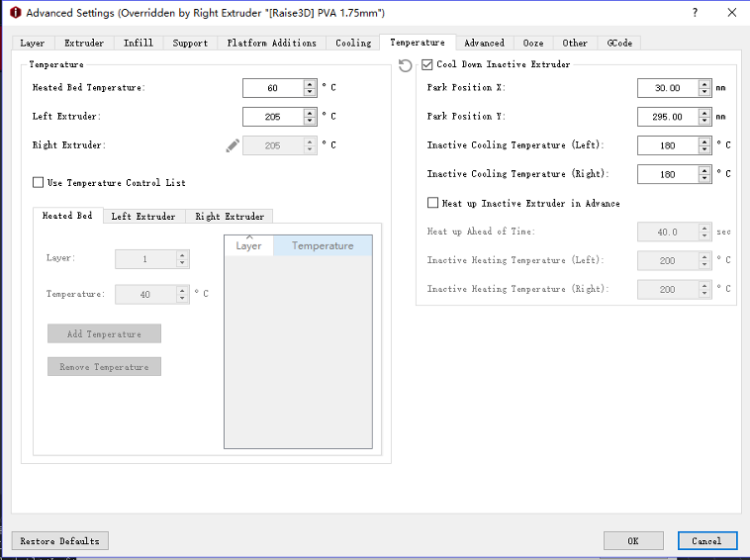Open the GCode tab

pos(619,43)
